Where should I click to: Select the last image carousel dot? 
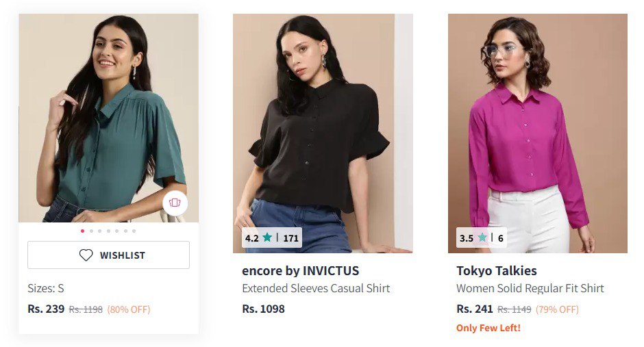click(134, 231)
